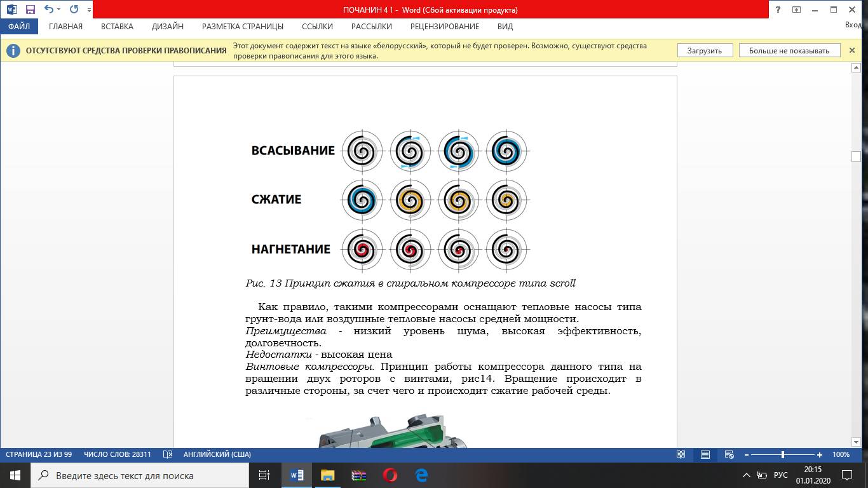Expand Customize Quick Access Toolbar dropdown
The image size is (868, 488).
coord(88,10)
